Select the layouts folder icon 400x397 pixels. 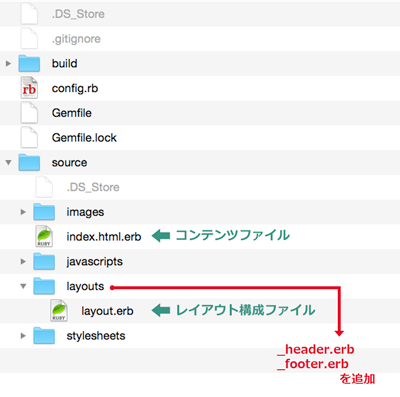click(x=44, y=286)
